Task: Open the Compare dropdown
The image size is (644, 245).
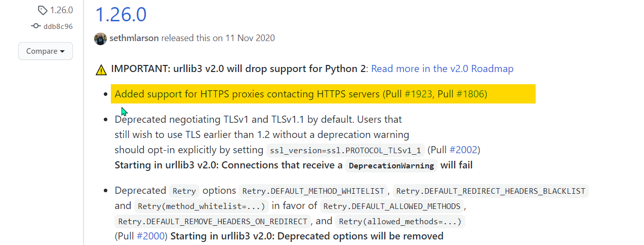Action: [x=46, y=51]
